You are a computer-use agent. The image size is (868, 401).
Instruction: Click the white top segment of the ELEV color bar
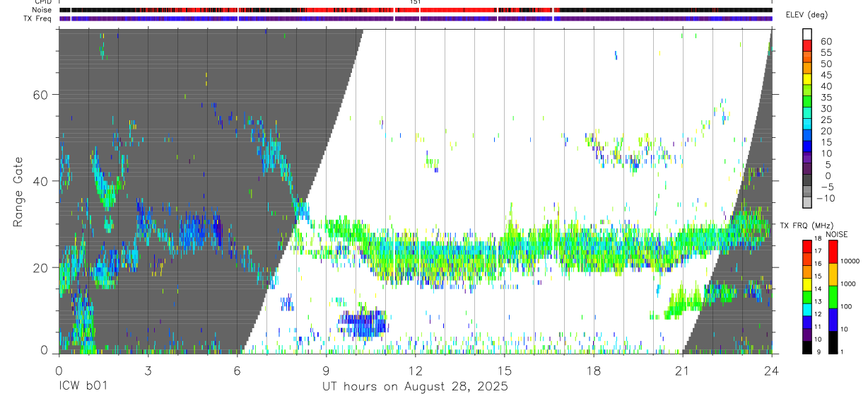click(x=807, y=35)
